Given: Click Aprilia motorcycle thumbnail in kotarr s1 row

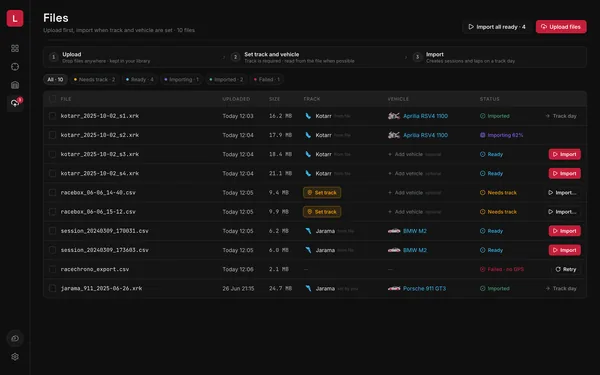Looking at the screenshot, I should 394,116.
